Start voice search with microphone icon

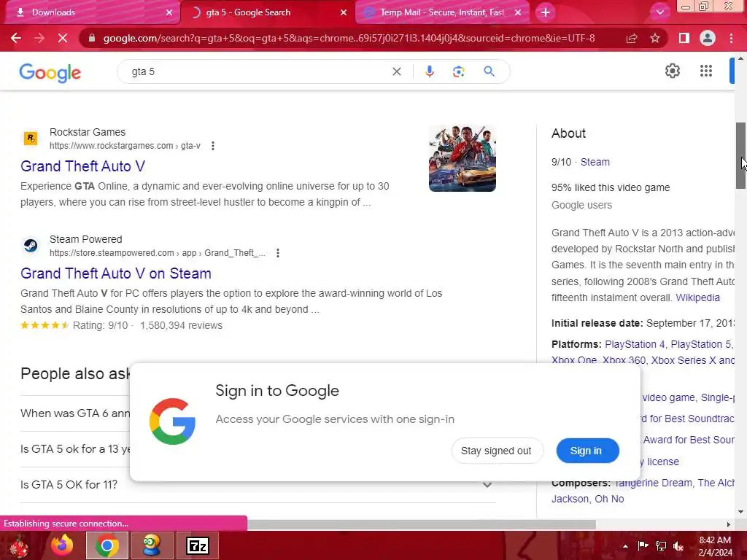point(429,71)
